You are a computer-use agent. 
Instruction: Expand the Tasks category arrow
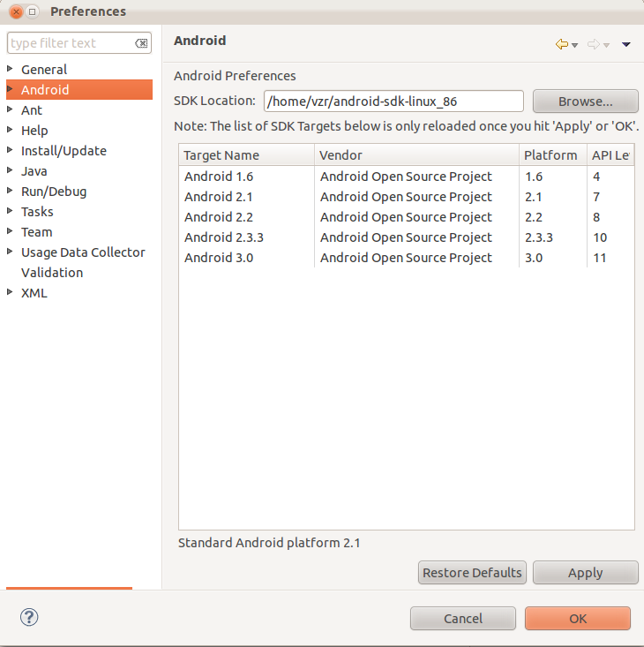point(11,210)
